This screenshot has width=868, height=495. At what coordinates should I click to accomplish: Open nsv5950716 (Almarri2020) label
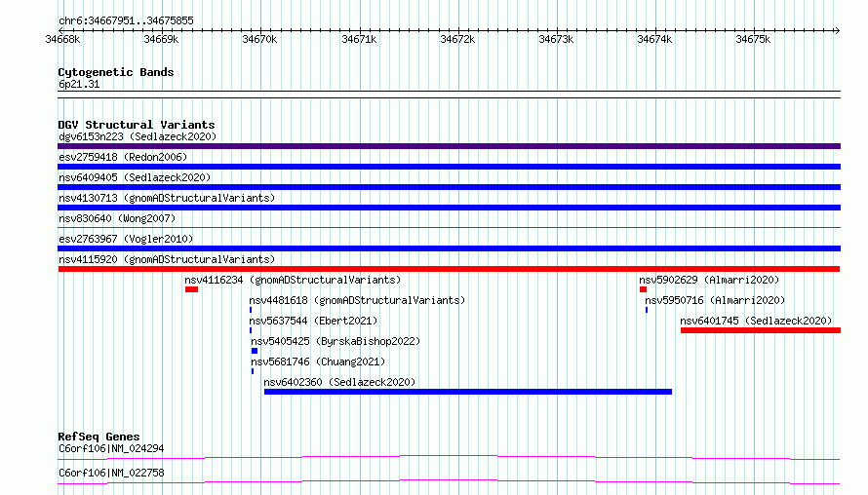715,300
